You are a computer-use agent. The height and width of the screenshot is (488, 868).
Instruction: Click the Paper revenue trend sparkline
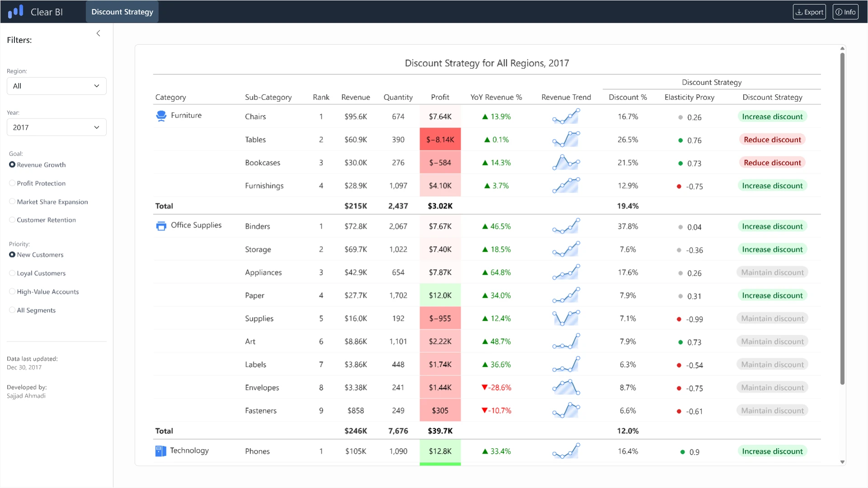pyautogui.click(x=566, y=296)
